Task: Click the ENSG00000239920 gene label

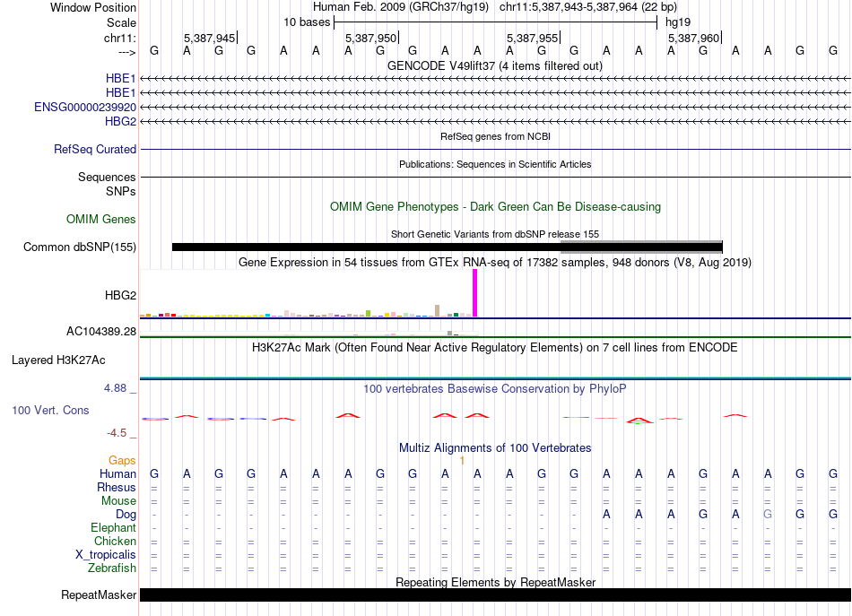Action: click(x=85, y=107)
